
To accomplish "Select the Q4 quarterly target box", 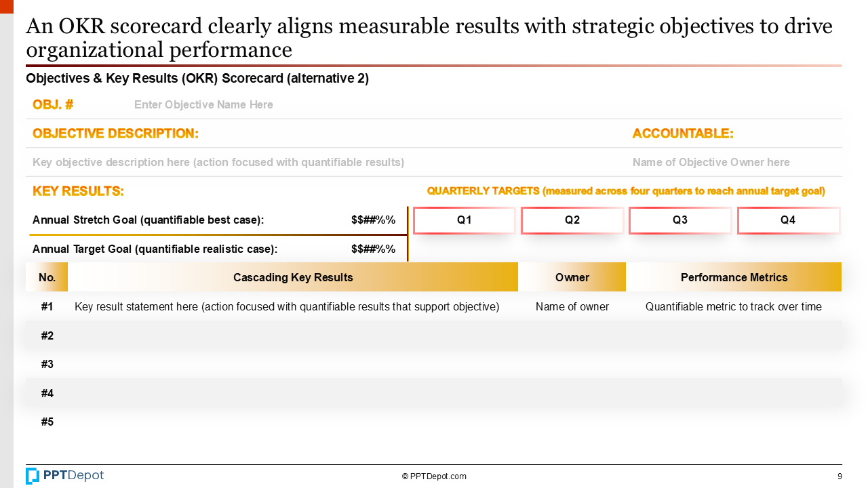I will coord(788,220).
